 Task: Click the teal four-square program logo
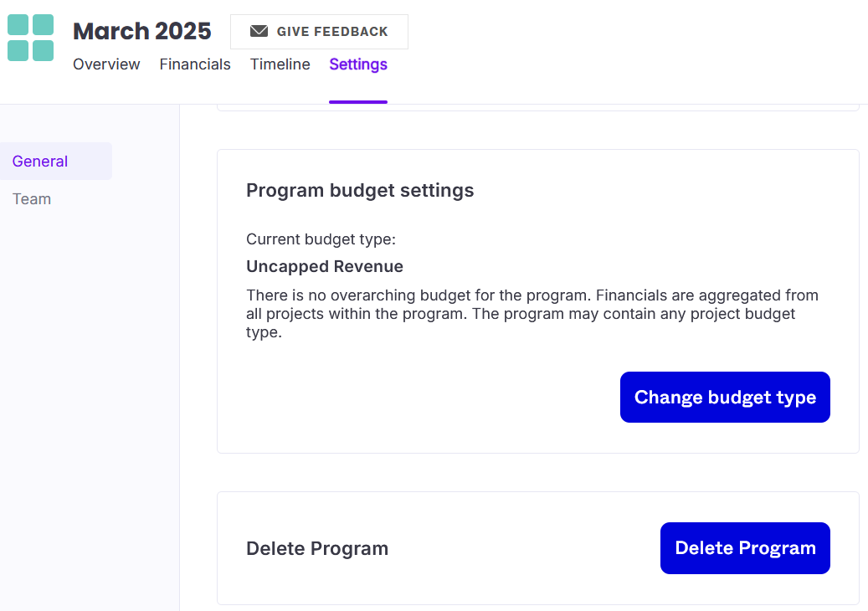point(30,38)
